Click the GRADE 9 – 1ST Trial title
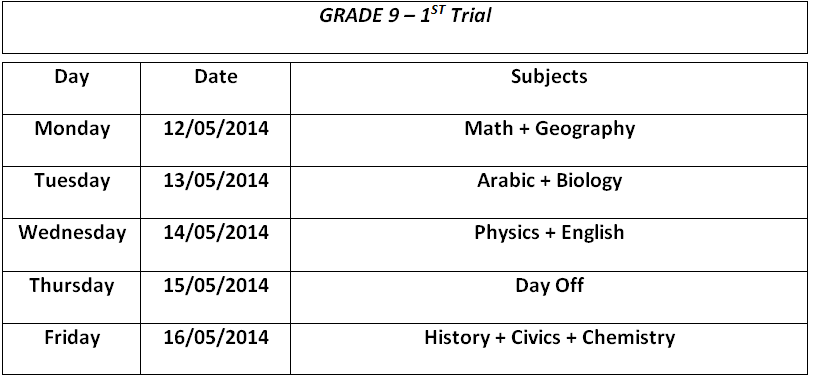This screenshot has width=813, height=381. [x=405, y=16]
